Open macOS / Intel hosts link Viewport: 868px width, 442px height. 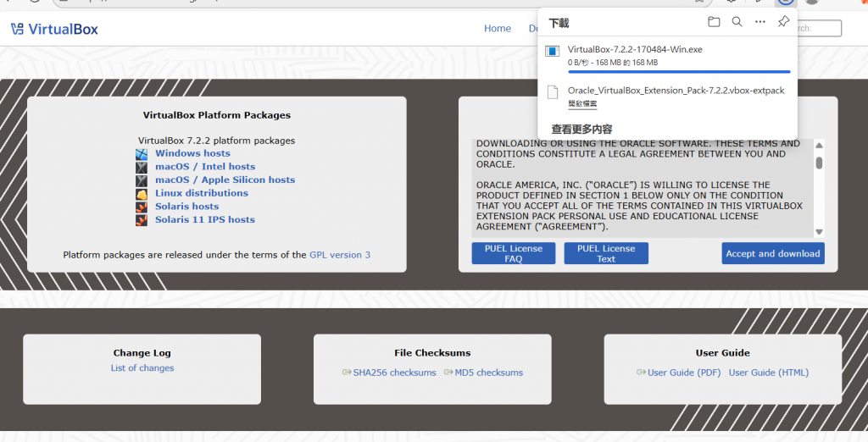[205, 167]
